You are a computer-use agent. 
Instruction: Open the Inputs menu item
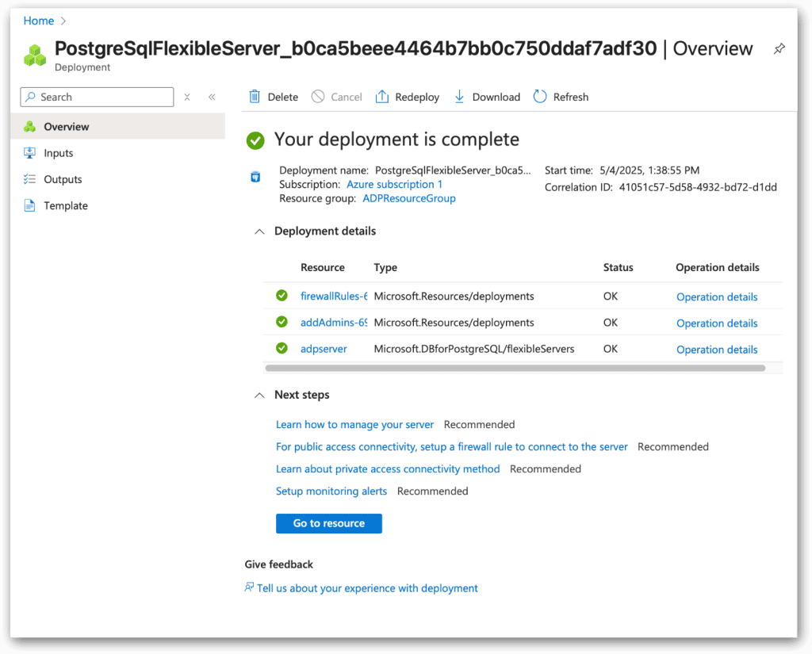click(58, 153)
